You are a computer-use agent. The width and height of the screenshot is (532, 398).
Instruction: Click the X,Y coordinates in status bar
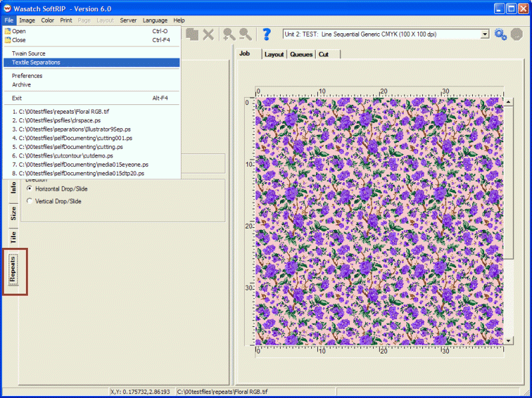tap(140, 392)
